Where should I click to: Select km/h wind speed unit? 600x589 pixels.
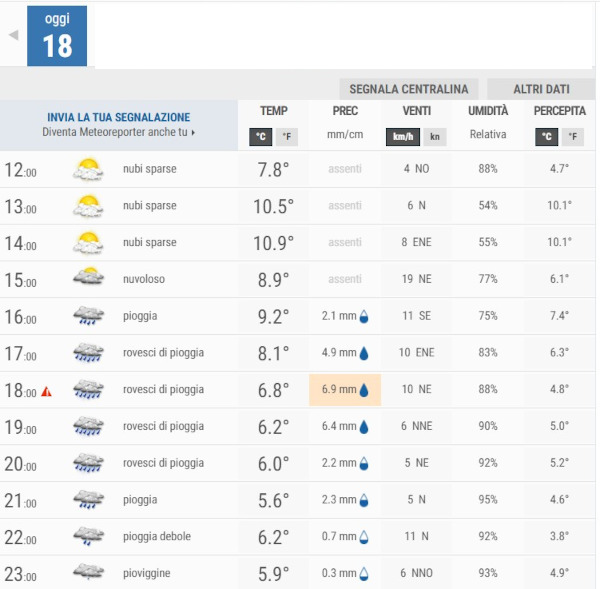click(x=403, y=137)
